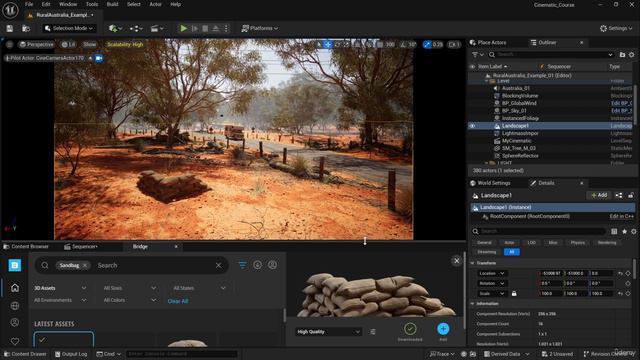Add component with Add button
This screenshot has width=640, height=360.
[x=599, y=196]
